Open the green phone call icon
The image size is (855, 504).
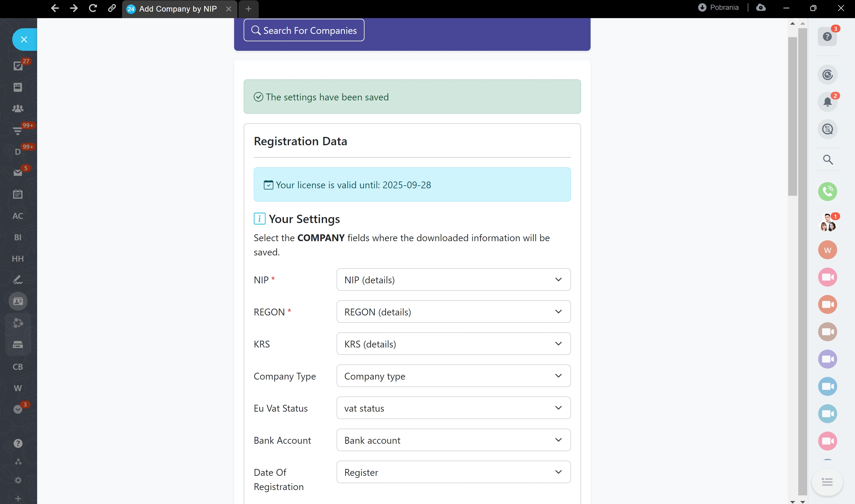pyautogui.click(x=827, y=192)
